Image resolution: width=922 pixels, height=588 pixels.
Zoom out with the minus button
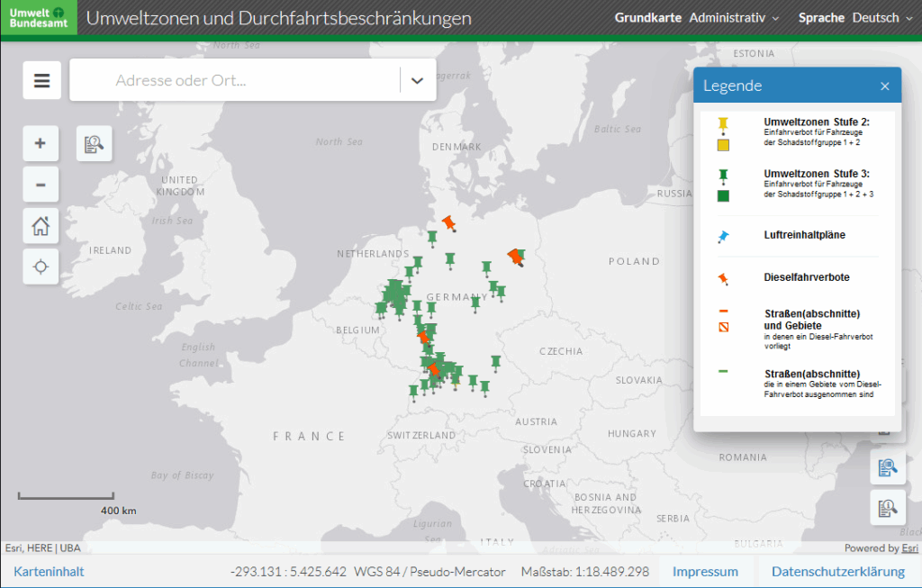tap(41, 185)
